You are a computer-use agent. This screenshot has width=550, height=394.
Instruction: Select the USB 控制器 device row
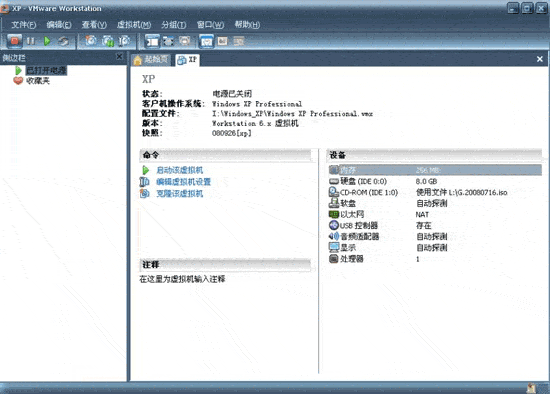[435, 225]
